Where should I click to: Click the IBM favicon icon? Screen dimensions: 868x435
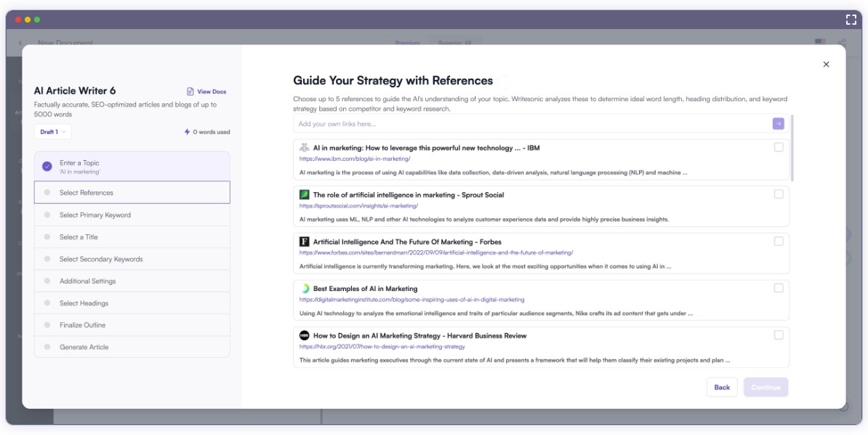tap(305, 148)
